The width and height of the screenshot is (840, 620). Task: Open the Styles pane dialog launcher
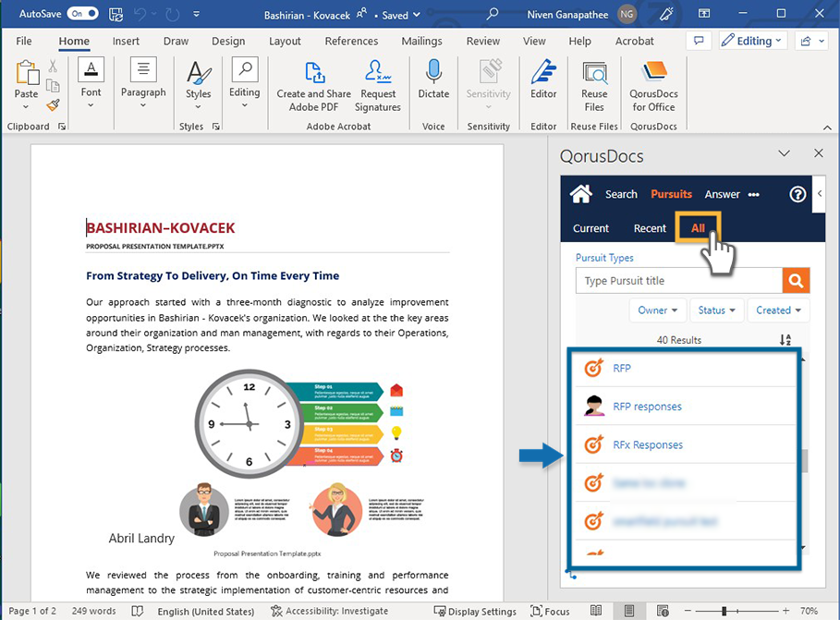tap(216, 127)
